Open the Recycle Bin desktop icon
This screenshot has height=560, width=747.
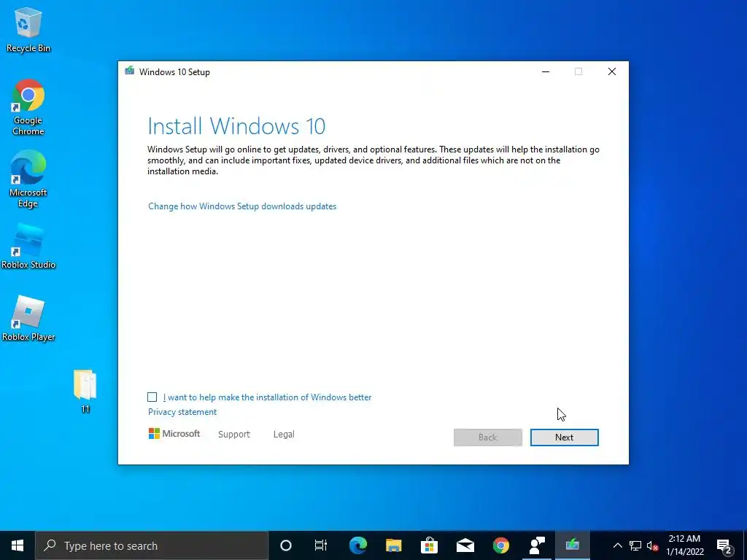28,29
